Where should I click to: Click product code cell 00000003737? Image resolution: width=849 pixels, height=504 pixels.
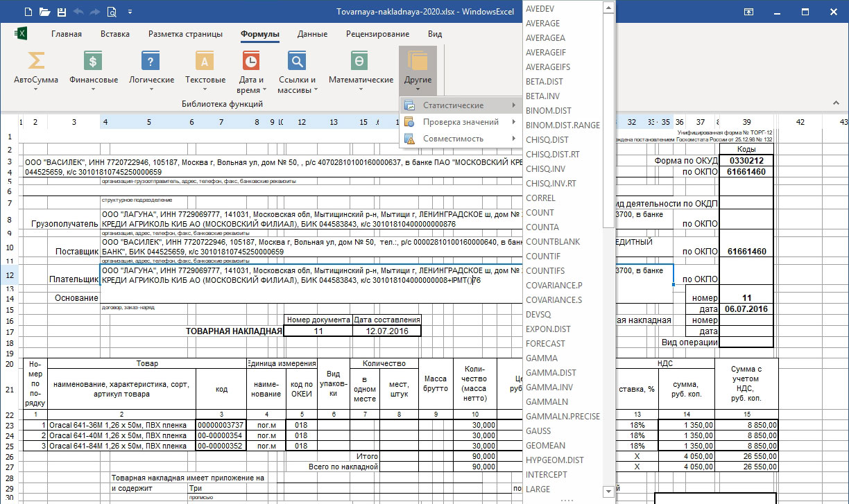pyautogui.click(x=221, y=425)
